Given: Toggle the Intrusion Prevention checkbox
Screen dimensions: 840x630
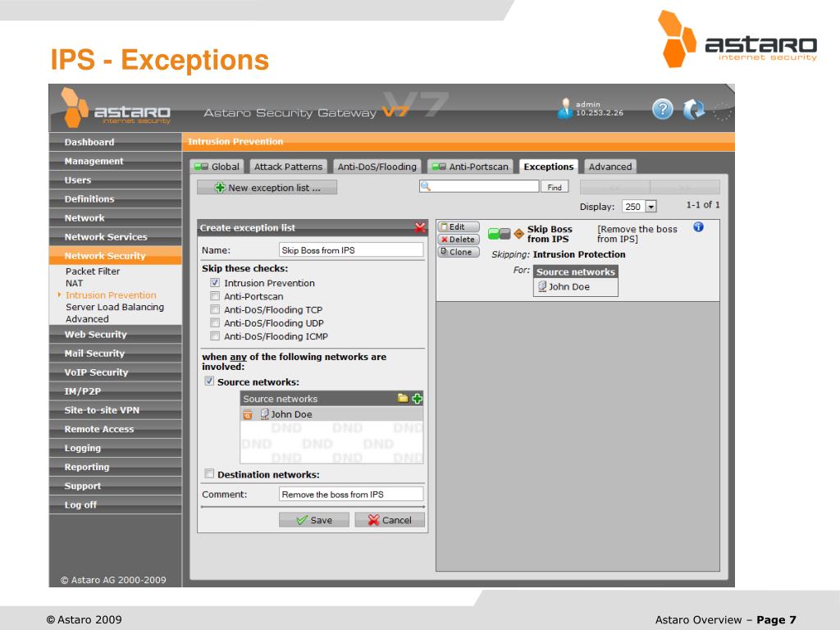Looking at the screenshot, I should (215, 282).
